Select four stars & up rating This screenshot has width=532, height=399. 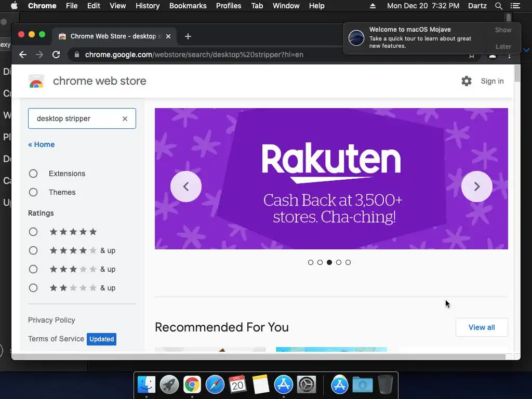click(x=33, y=251)
